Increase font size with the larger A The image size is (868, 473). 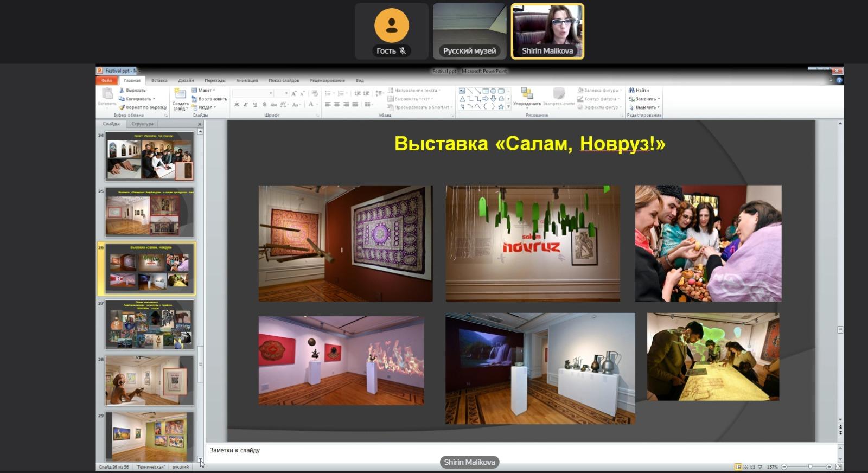293,93
